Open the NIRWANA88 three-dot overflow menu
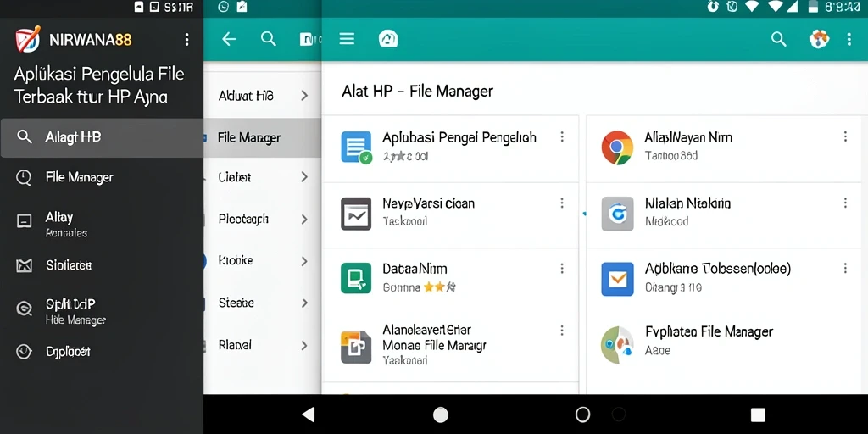868x434 pixels. (186, 39)
